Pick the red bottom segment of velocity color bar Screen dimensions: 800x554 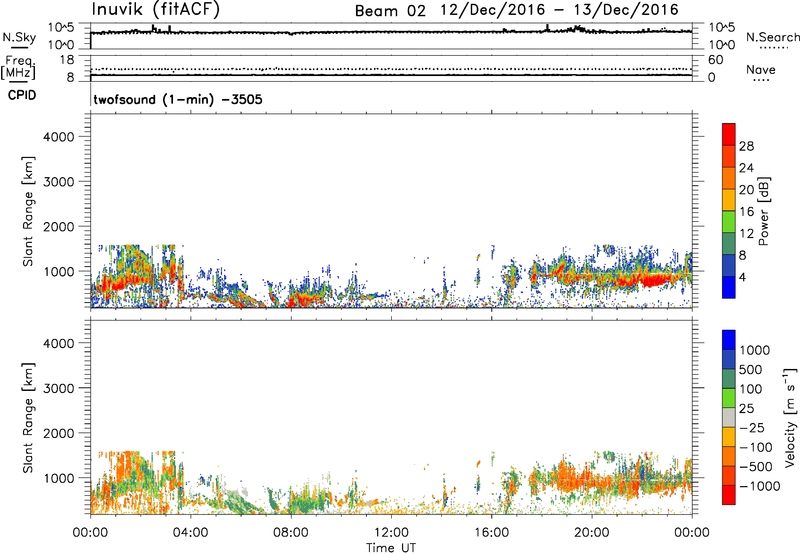(729, 495)
